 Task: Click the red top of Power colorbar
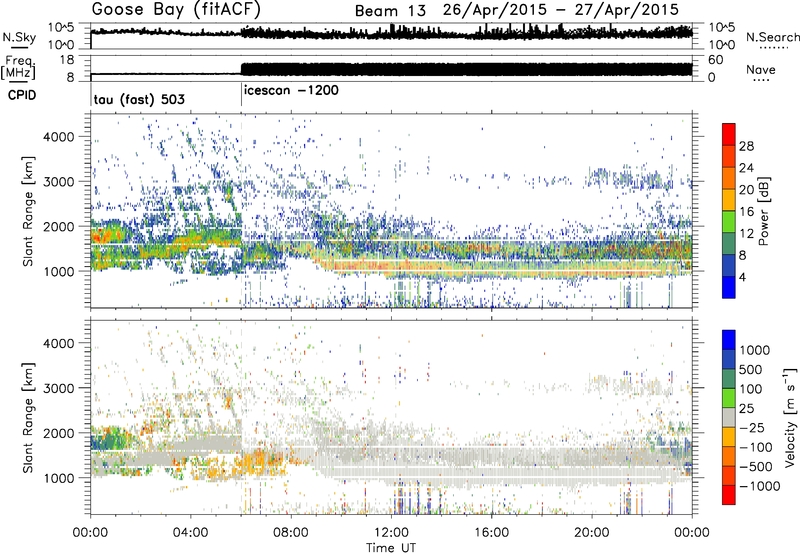[x=729, y=134]
